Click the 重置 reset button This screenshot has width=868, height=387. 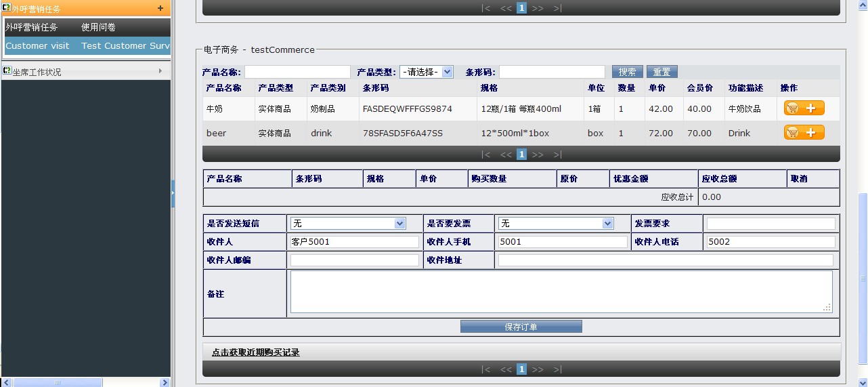[x=661, y=72]
